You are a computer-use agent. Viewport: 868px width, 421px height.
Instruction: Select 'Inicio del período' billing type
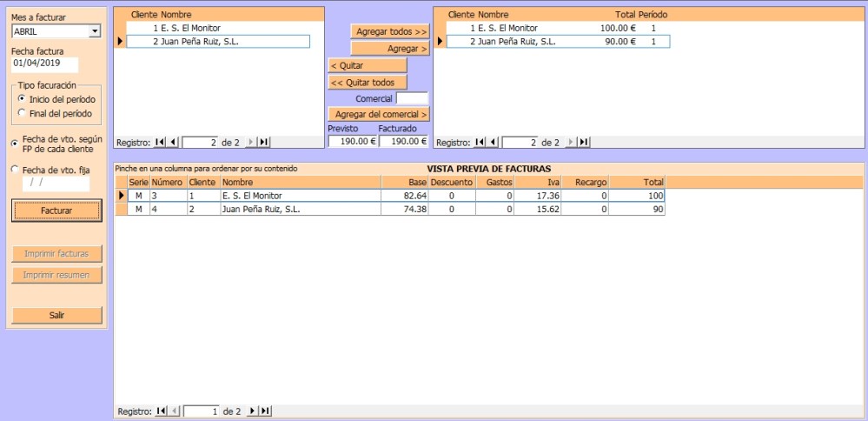[x=21, y=99]
